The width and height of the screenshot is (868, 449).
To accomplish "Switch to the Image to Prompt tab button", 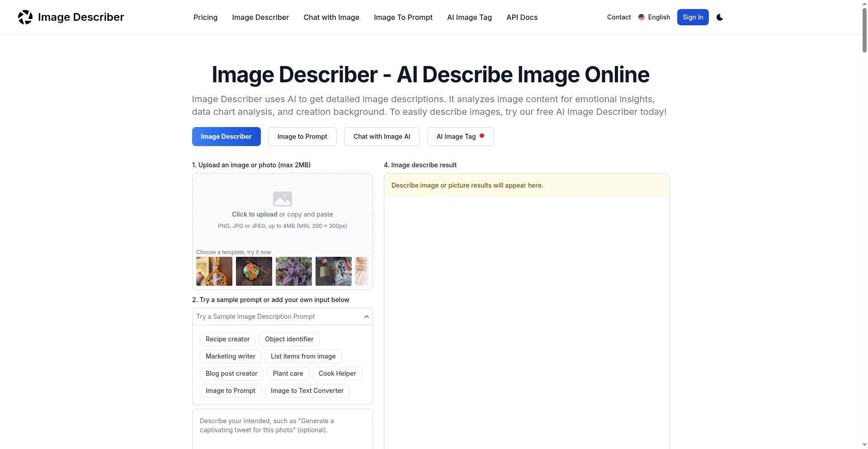I will click(302, 137).
